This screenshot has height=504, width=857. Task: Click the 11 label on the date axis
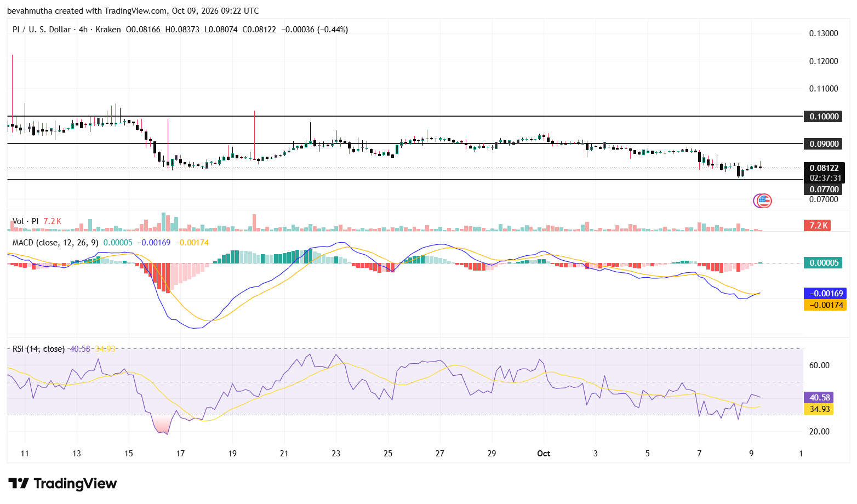tap(25, 454)
